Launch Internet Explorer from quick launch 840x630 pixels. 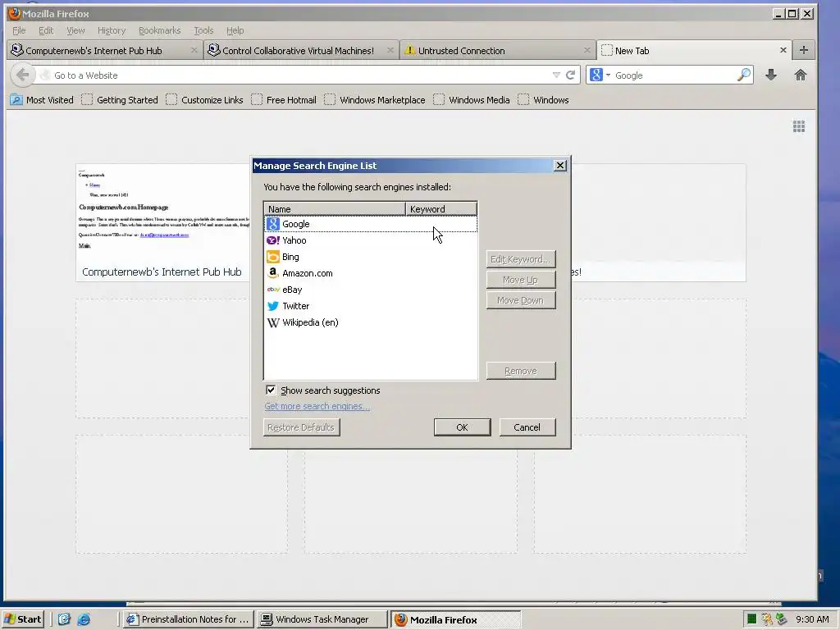84,619
